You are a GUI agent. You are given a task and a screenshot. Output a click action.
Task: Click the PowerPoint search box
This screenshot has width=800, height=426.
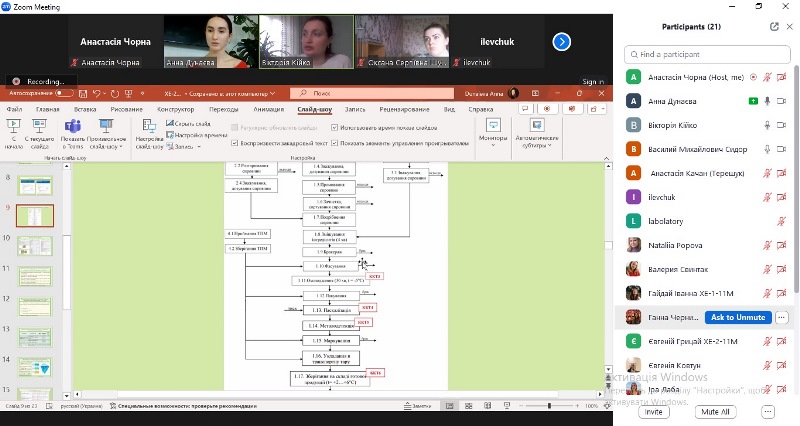coord(371,93)
